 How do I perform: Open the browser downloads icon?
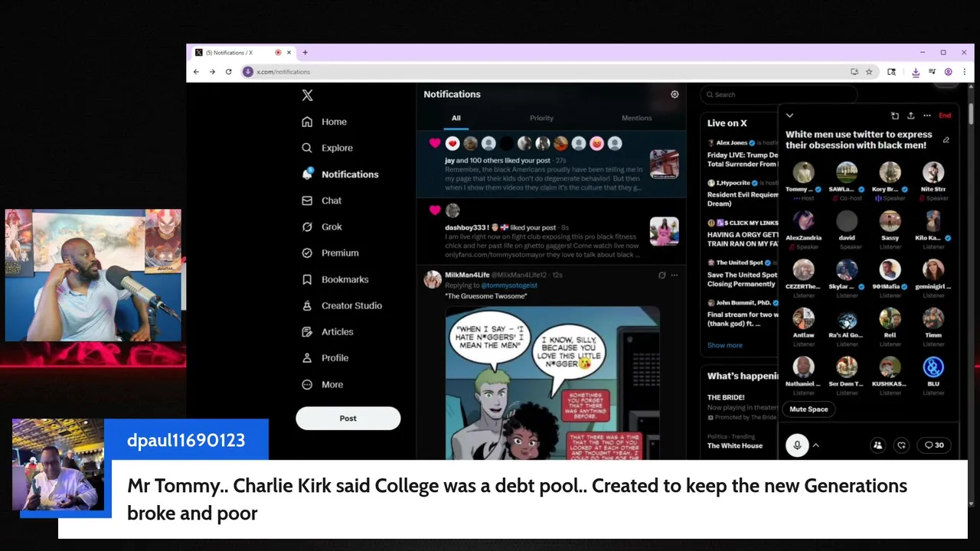click(x=916, y=72)
